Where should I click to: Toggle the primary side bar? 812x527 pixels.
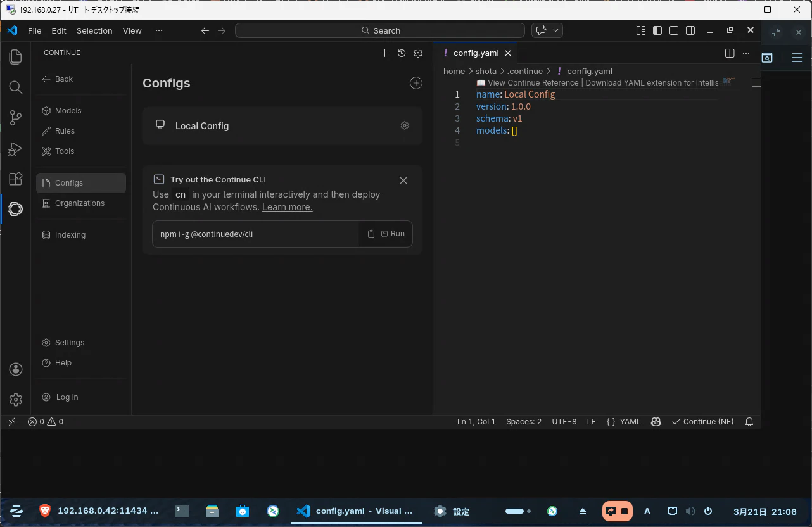[657, 30]
